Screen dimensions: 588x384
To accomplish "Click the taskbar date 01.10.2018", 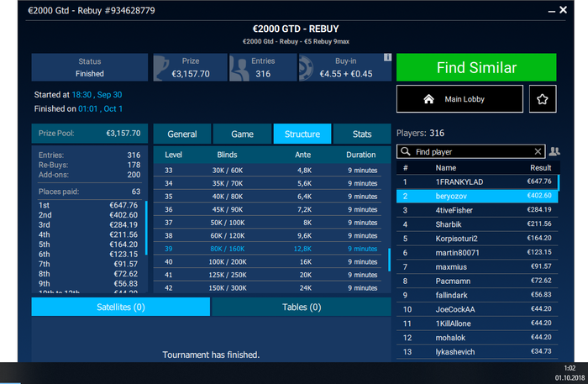I will (x=570, y=377).
